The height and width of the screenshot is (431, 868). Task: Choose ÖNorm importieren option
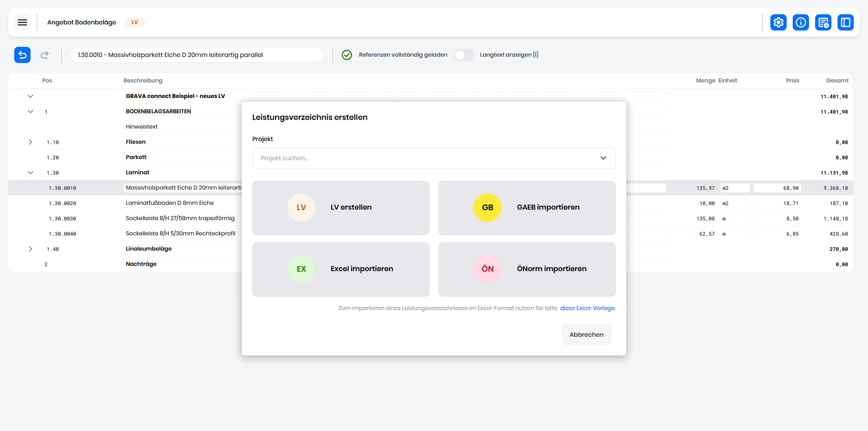(527, 269)
